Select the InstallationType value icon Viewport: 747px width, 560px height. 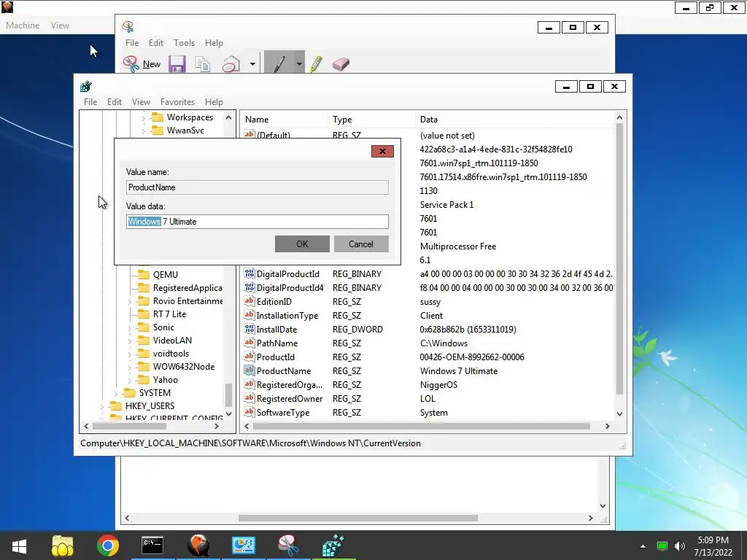pos(249,315)
